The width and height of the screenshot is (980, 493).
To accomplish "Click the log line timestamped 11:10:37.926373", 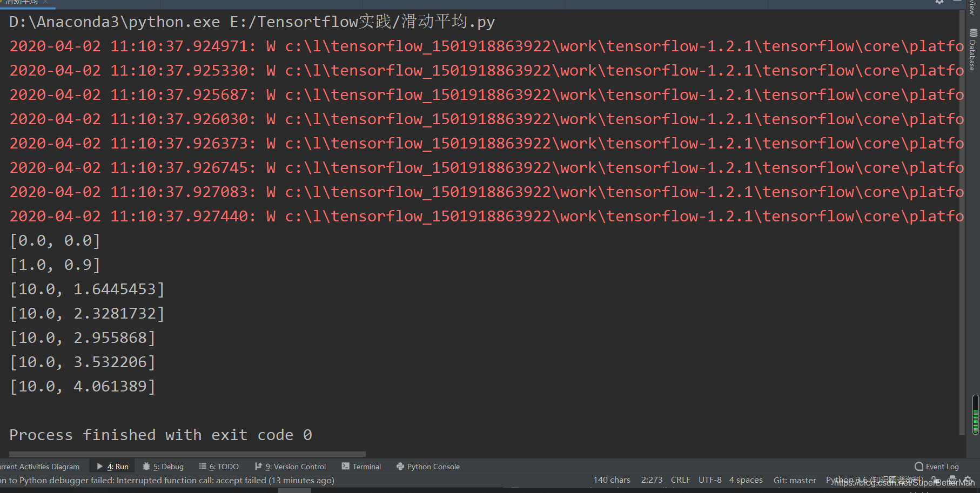I will (486, 144).
